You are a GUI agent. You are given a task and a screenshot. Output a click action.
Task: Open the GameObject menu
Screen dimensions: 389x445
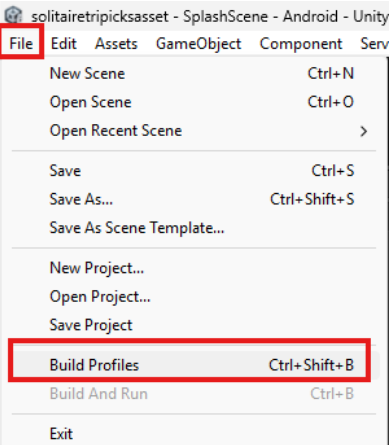coord(199,43)
